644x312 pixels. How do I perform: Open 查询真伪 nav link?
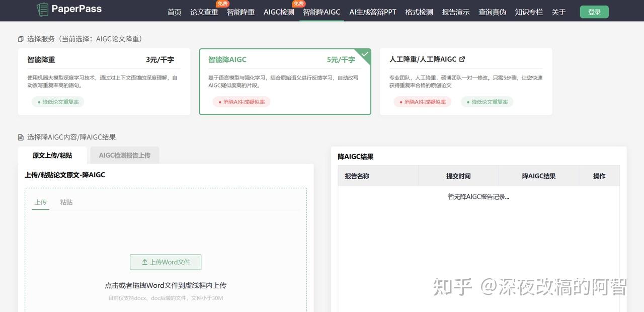[x=492, y=12]
